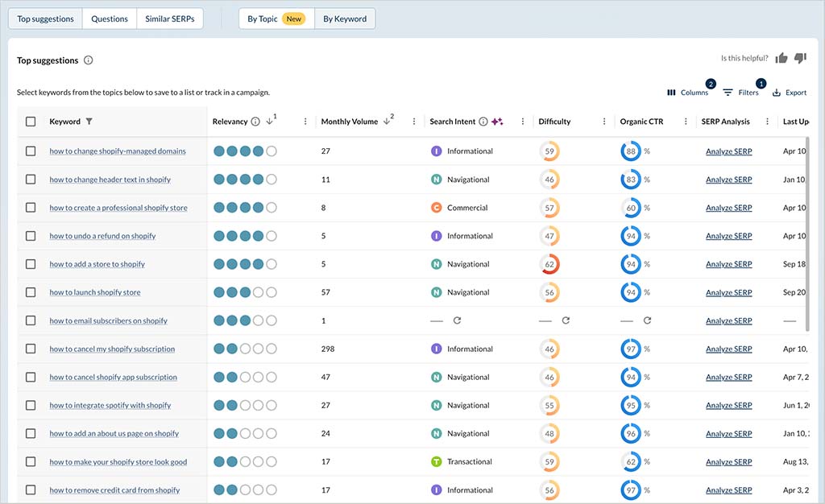Check the add a store to shopify row
The width and height of the screenshot is (825, 504).
point(31,264)
